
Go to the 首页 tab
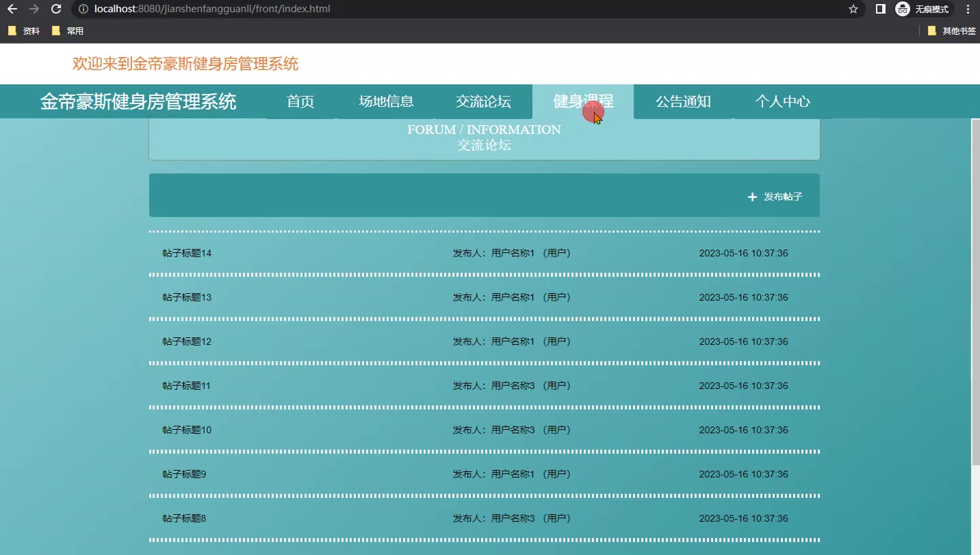click(301, 101)
